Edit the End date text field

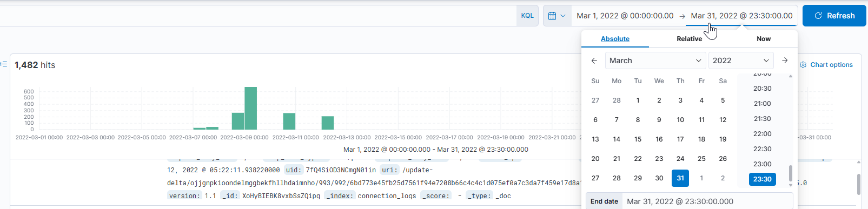(707, 201)
